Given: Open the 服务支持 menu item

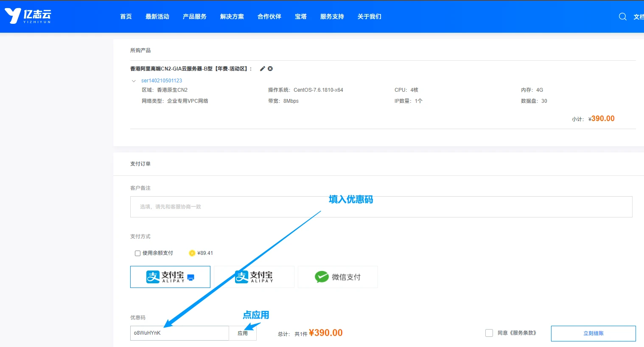Looking at the screenshot, I should click(332, 17).
